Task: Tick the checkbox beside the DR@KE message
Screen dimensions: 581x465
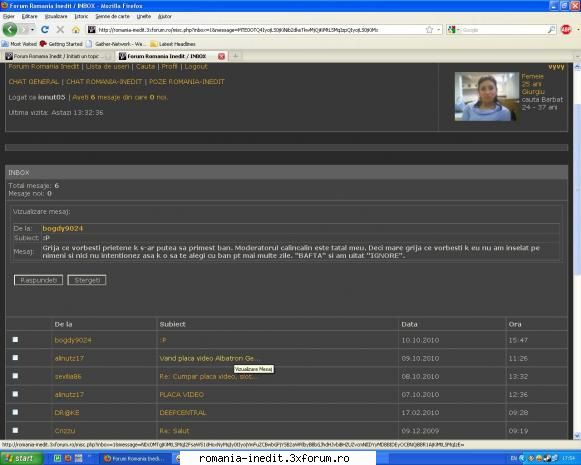Action: [x=15, y=412]
